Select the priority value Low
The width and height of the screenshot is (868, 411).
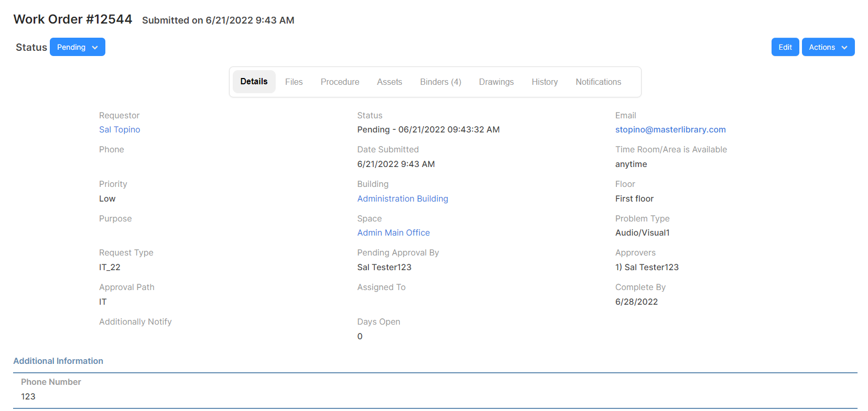(107, 198)
